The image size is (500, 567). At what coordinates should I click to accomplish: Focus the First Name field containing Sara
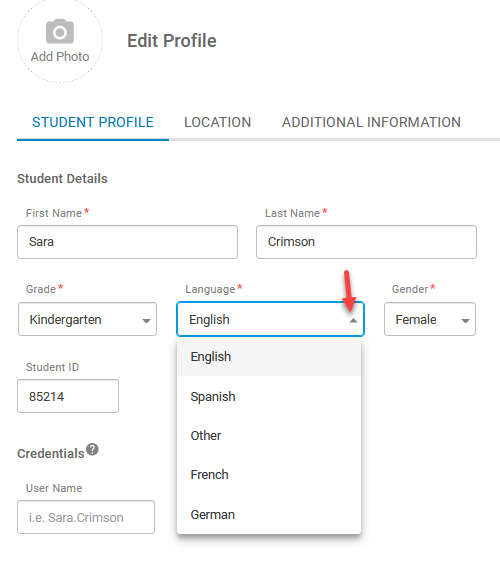(128, 242)
